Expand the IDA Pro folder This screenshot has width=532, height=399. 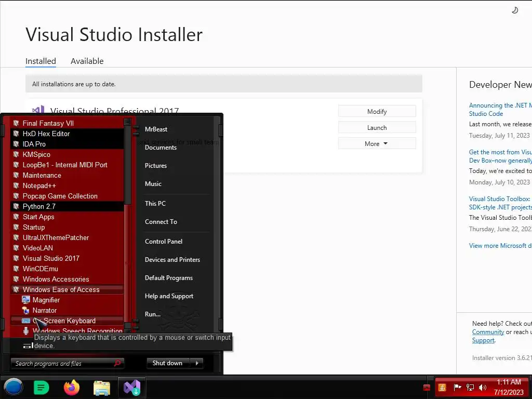[x=67, y=144]
